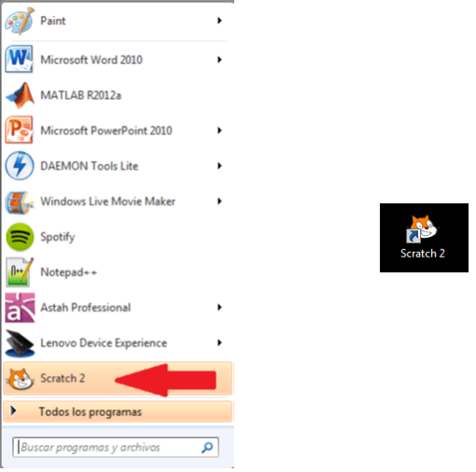Screen dimensions: 476x472
Task: Expand Microsoft Word 2010 jump list arrow
Action: point(219,60)
